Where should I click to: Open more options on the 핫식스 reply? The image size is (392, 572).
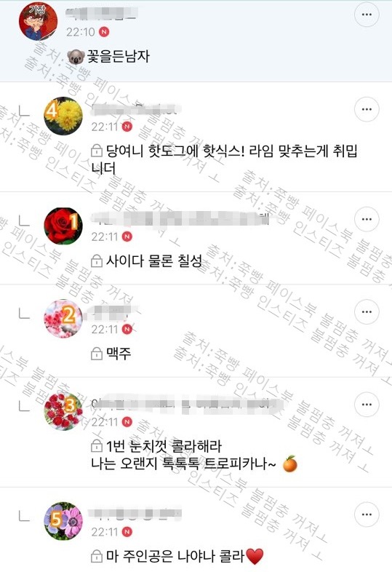tap(367, 109)
